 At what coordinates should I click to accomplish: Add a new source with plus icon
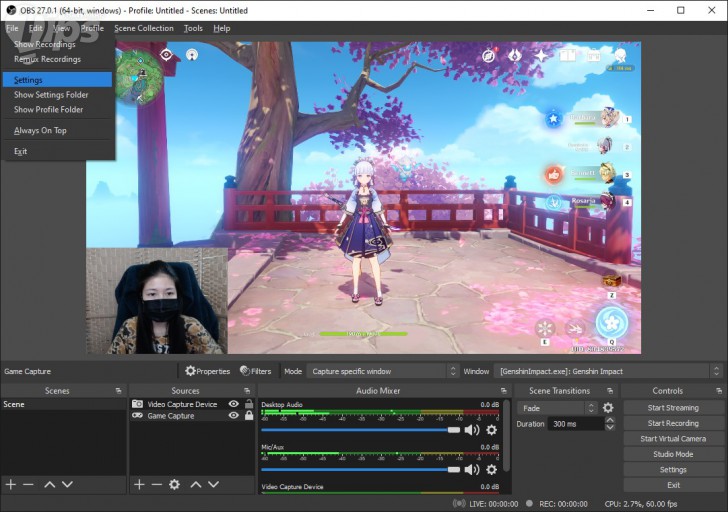pyautogui.click(x=139, y=484)
